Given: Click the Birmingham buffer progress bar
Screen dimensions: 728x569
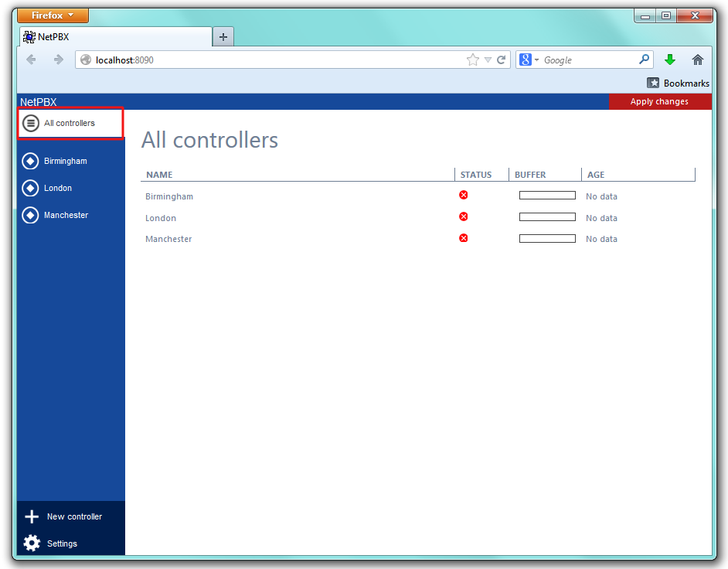Looking at the screenshot, I should coord(547,196).
